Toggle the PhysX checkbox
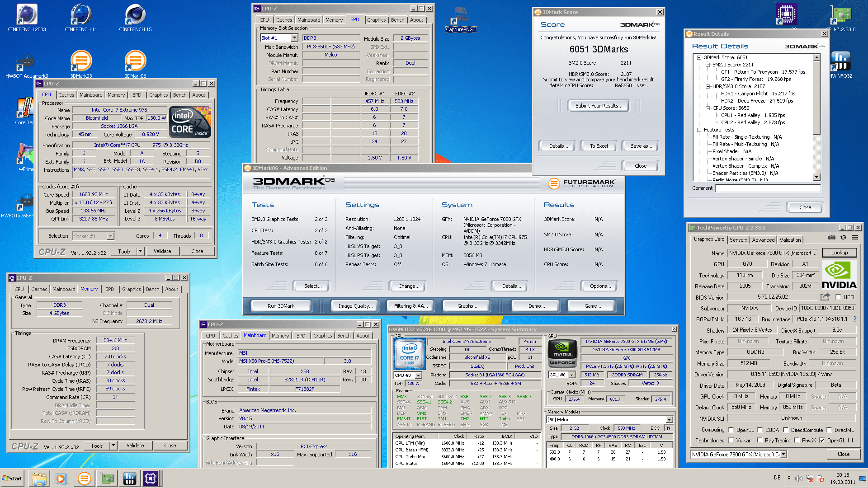Viewport: 868px width, 488px height. (797, 441)
